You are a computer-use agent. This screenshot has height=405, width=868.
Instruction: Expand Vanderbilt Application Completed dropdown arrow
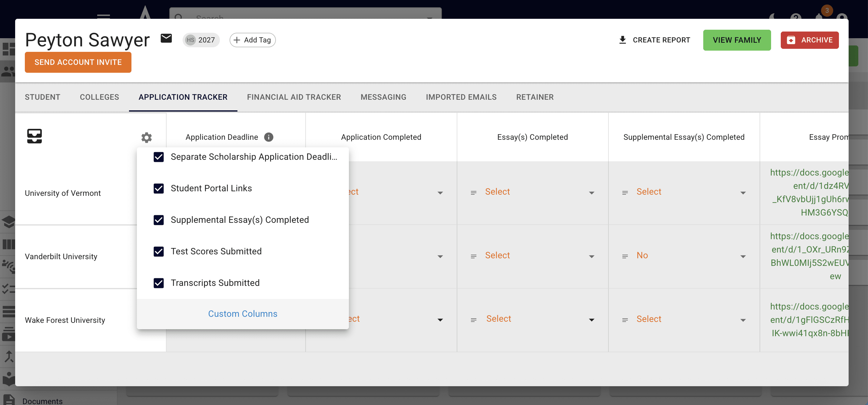pos(440,257)
